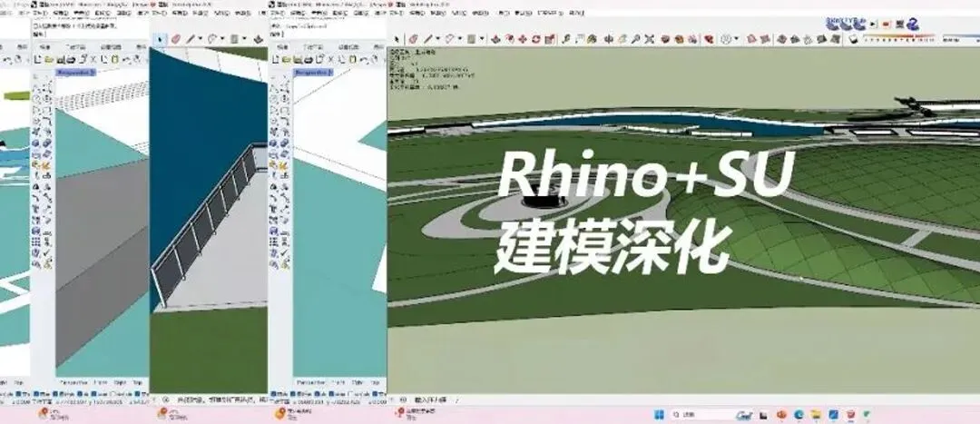This screenshot has width=980, height=424.
Task: Click Open folder icon in right Rhino toolbar
Action: click(286, 59)
